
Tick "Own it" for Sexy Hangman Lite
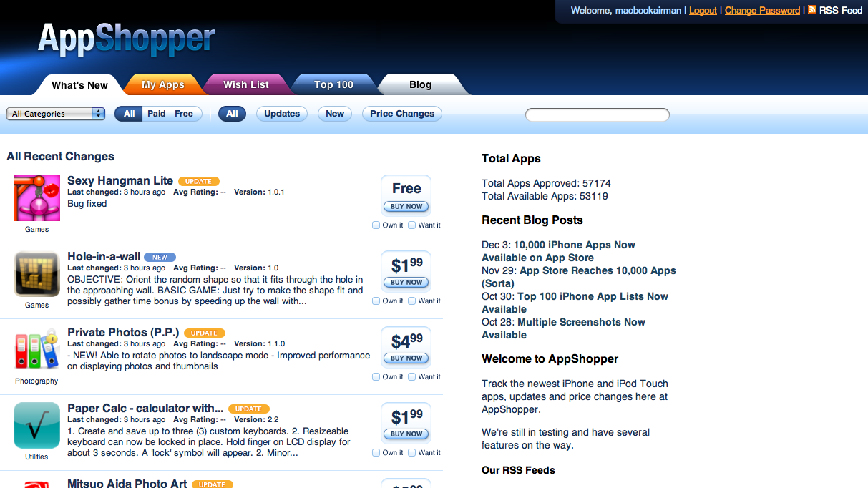coord(376,225)
